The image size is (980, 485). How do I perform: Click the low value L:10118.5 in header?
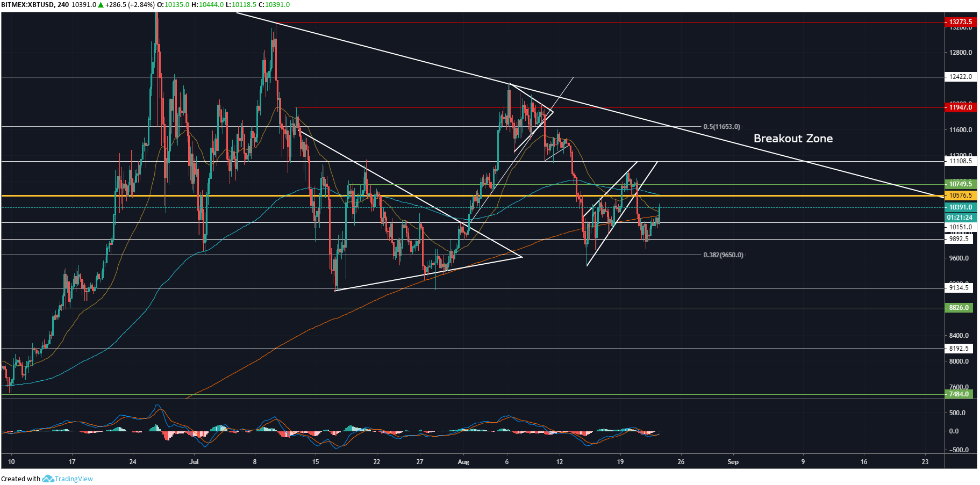(241, 5)
